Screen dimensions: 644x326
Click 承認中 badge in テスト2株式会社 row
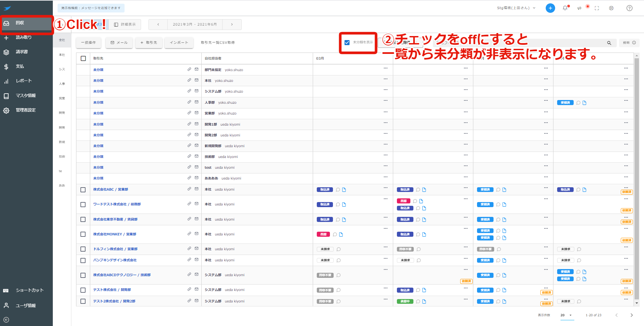point(405,302)
